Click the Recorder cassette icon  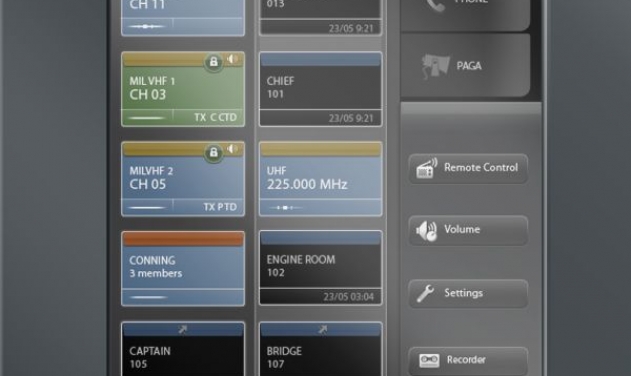pyautogui.click(x=429, y=360)
